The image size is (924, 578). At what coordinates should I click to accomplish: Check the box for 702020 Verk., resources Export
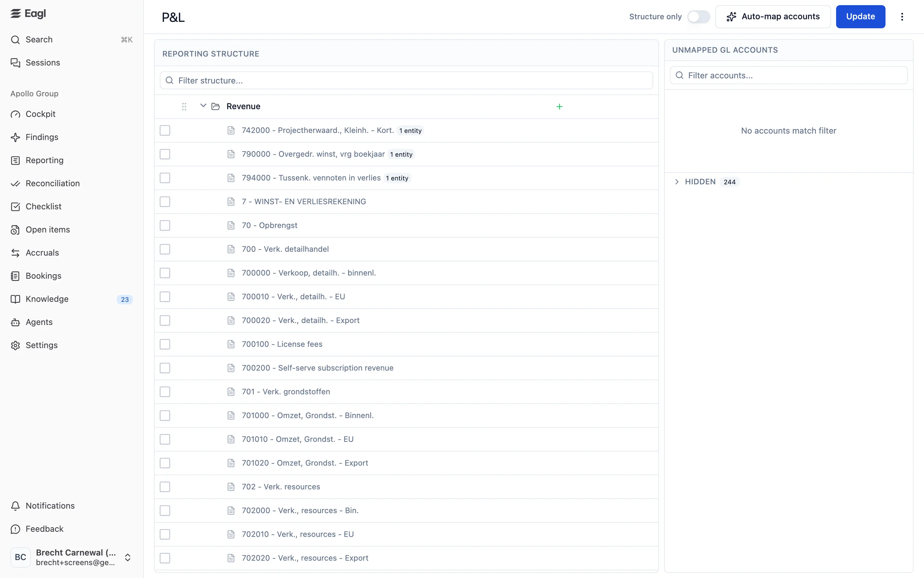[165, 558]
